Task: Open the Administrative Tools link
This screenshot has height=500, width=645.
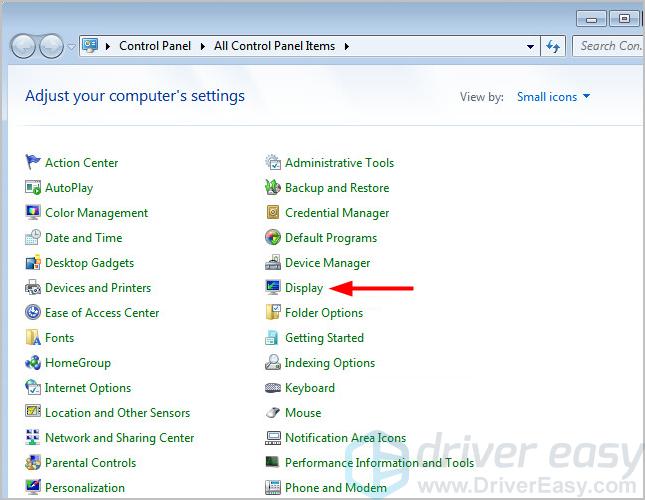Action: click(339, 163)
